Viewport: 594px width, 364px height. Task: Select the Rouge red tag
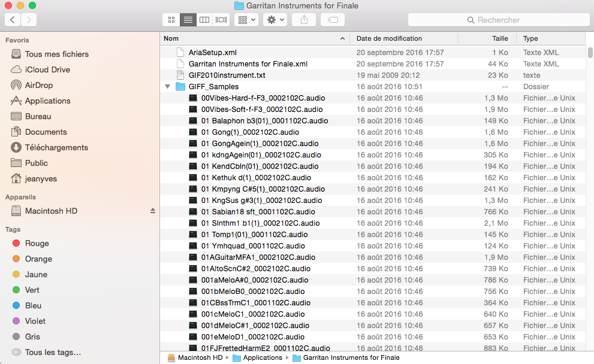click(x=37, y=243)
